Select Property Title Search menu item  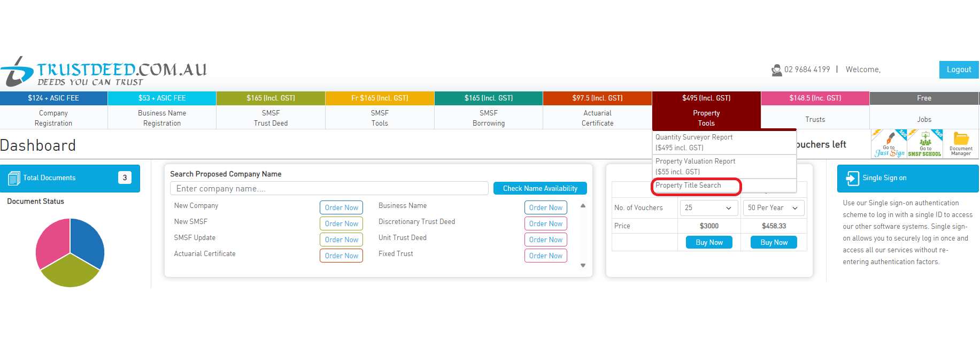pyautogui.click(x=689, y=186)
